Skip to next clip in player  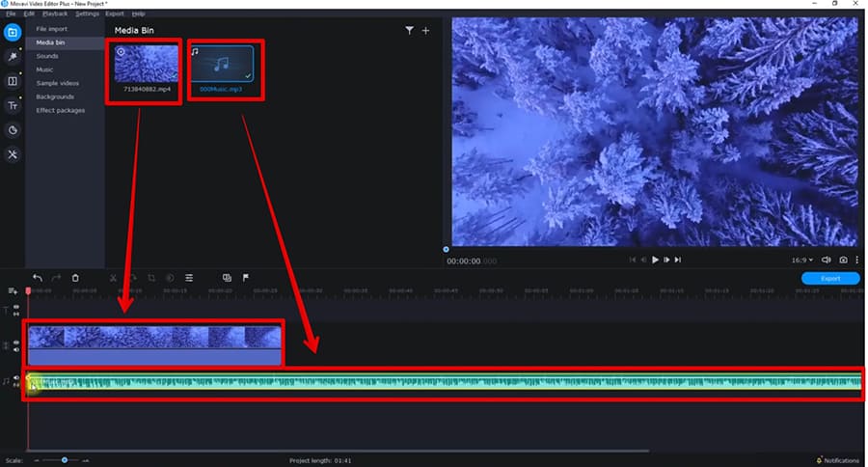tap(678, 260)
